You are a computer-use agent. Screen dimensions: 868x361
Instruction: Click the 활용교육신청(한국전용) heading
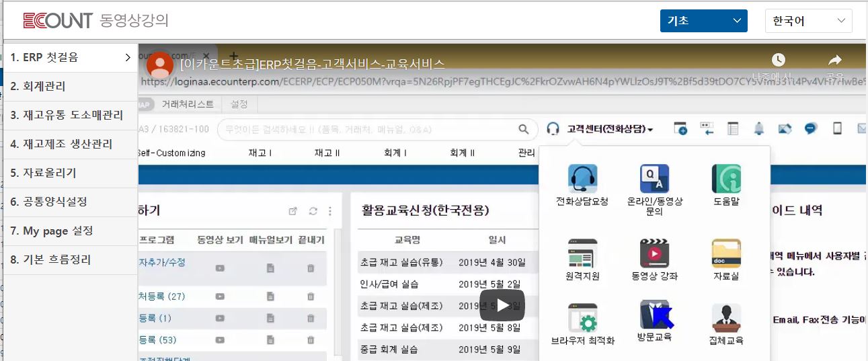coord(426,210)
